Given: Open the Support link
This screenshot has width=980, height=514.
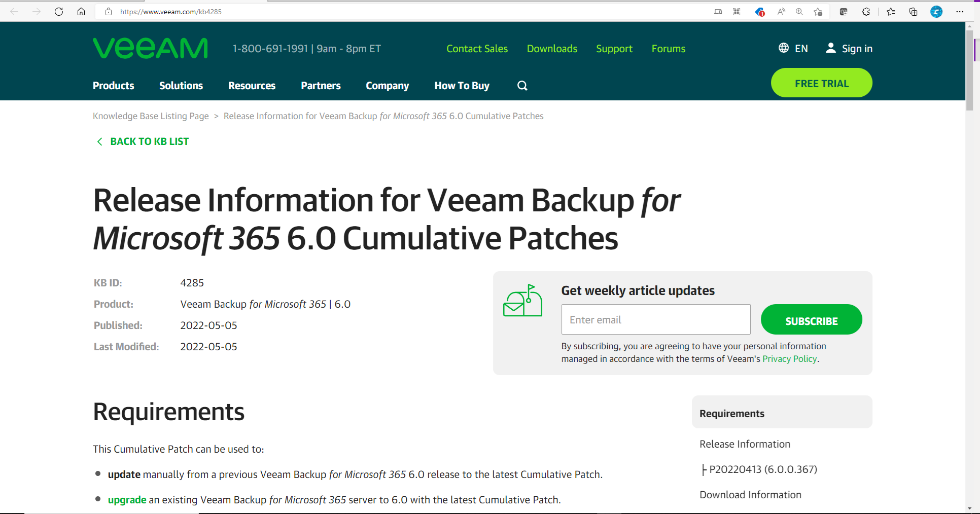Looking at the screenshot, I should [614, 49].
